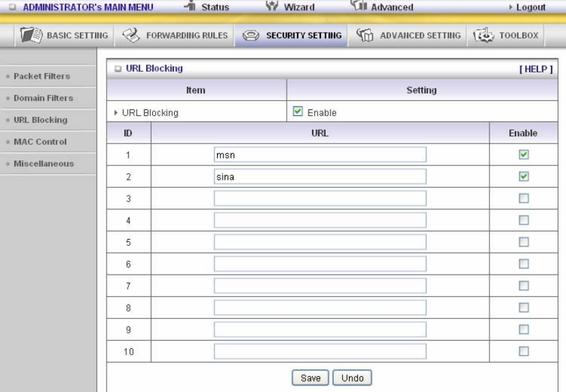The image size is (566, 392).
Task: Open the Wizard link
Action: click(299, 8)
